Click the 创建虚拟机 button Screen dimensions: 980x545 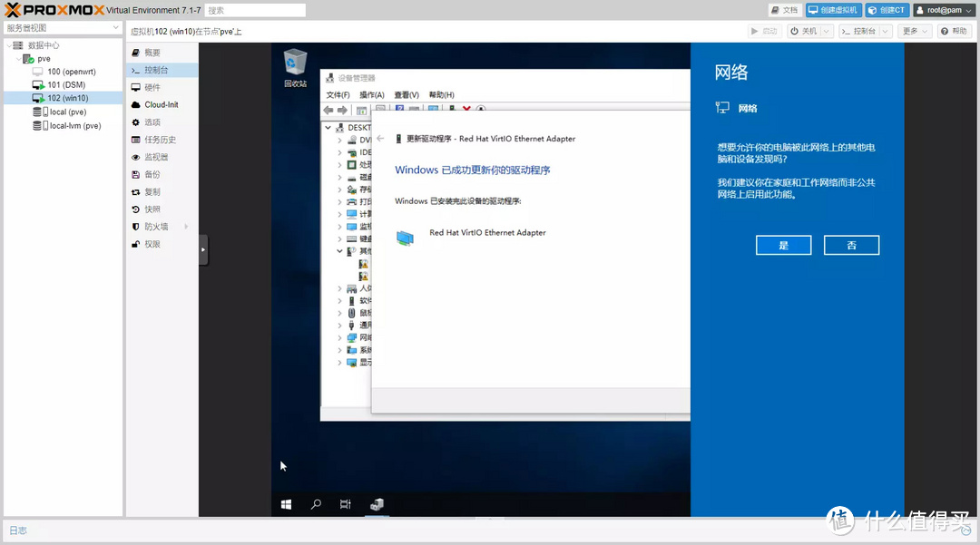(834, 10)
